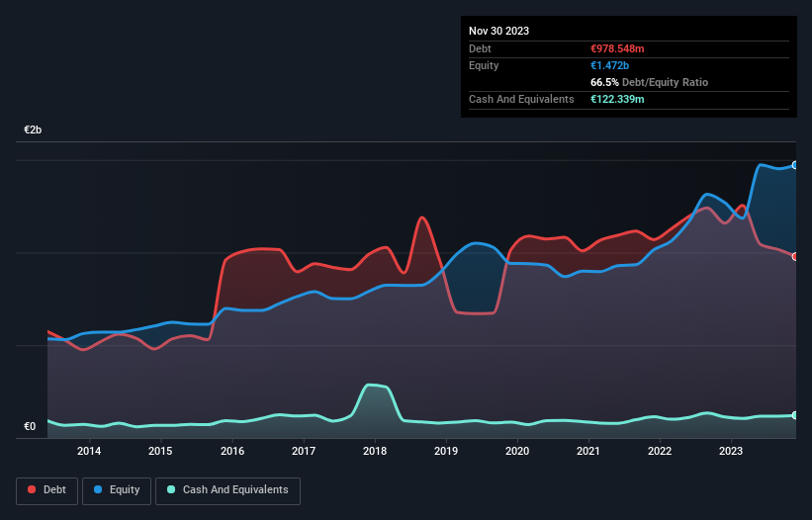This screenshot has width=812, height=520.
Task: Click the Equity label in tooltip
Action: click(484, 65)
